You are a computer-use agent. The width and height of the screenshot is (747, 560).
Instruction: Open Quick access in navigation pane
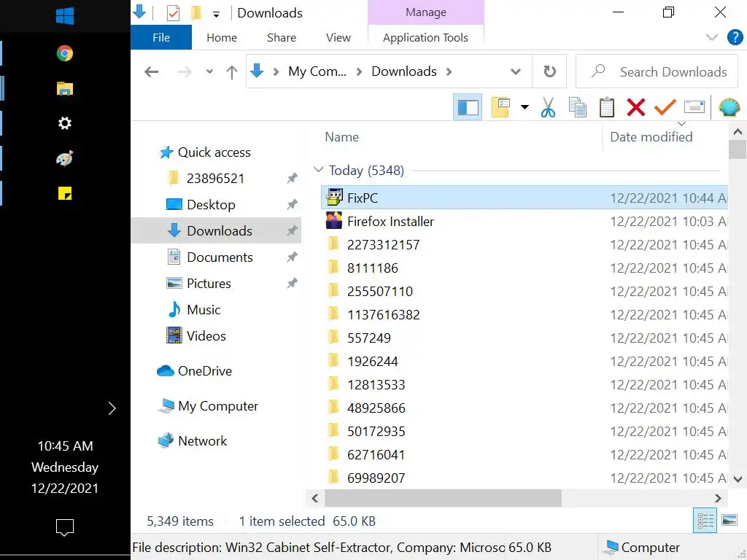205,152
